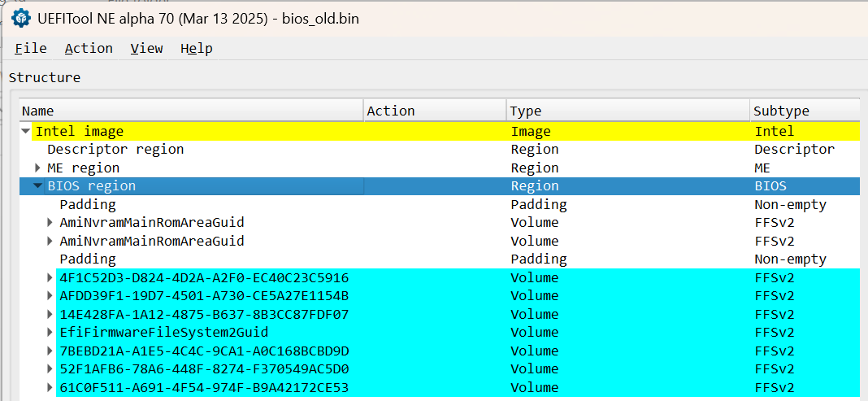Expand the first AmiNvramMainRomAreaGuid volume
868x401 pixels.
(x=50, y=223)
